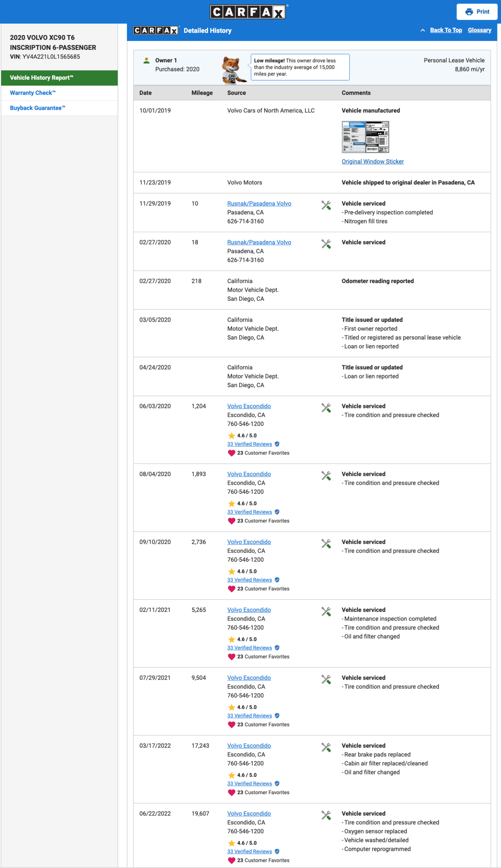This screenshot has height=868, width=501.
Task: Open Volvo Escondido link for 06/22/2022 entry
Action: 249,814
